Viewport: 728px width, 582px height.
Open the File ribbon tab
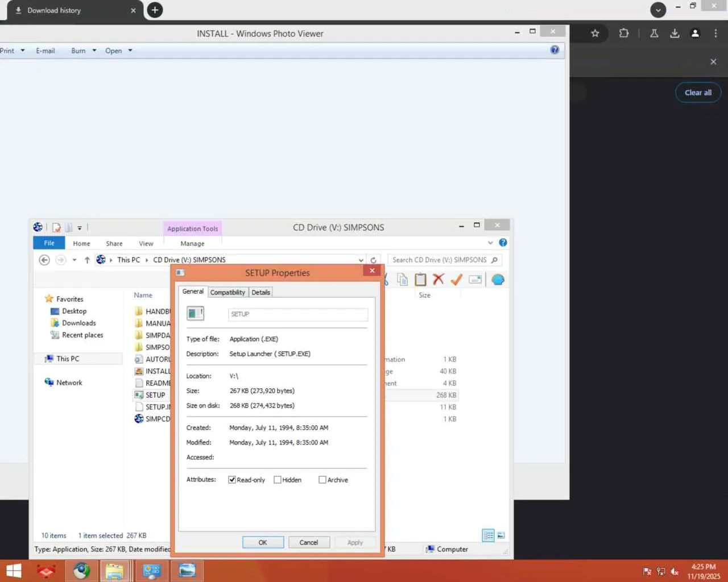49,243
